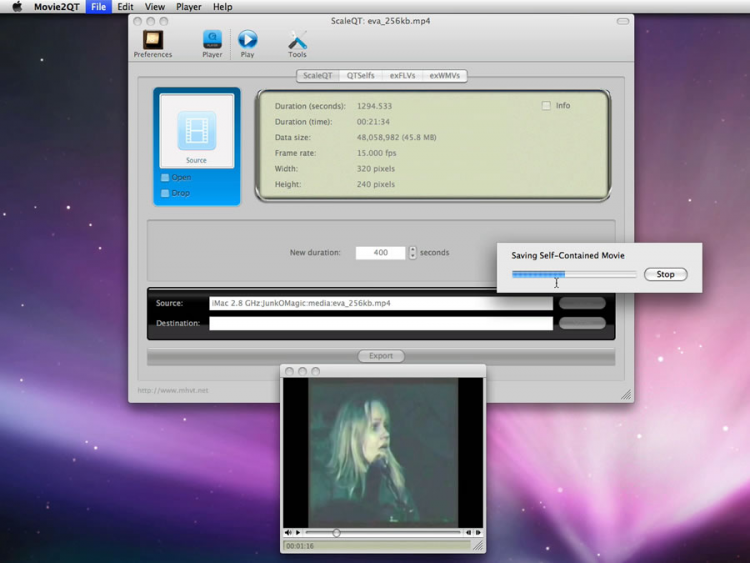Click the Source film-strip drop well
The height and width of the screenshot is (563, 750).
[x=197, y=131]
